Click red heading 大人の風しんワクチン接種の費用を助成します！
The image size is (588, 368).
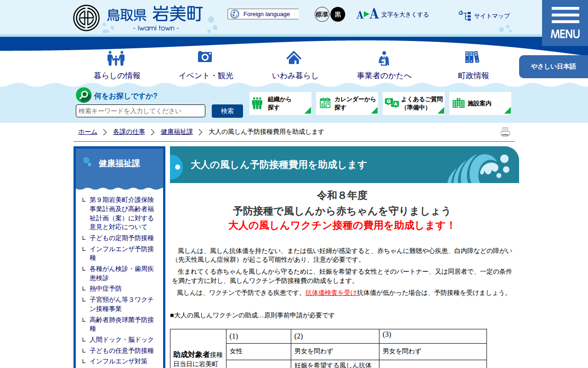point(342,226)
